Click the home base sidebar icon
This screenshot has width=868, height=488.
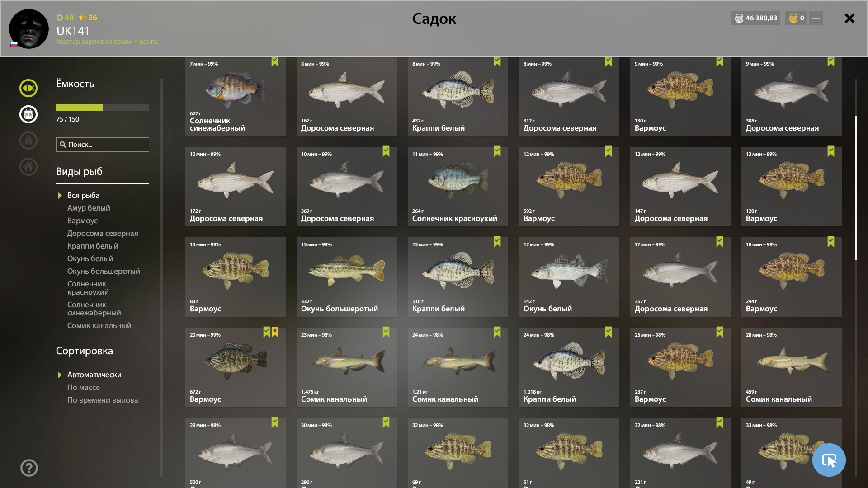point(28,167)
